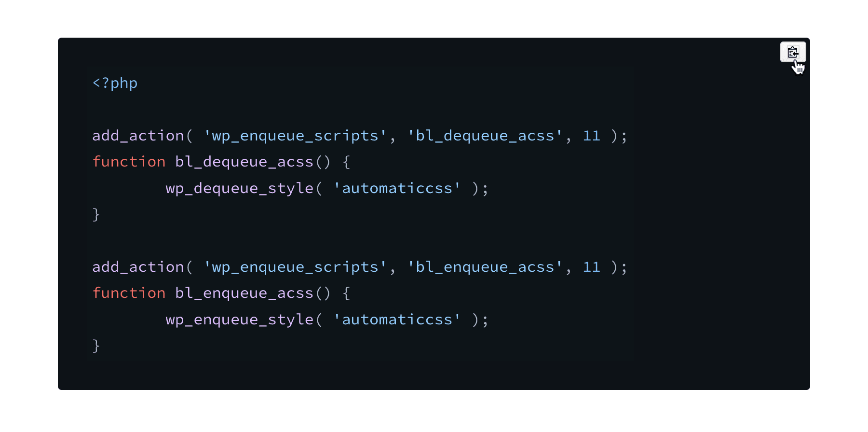This screenshot has width=868, height=432.
Task: Click the second add_action call
Action: click(138, 267)
